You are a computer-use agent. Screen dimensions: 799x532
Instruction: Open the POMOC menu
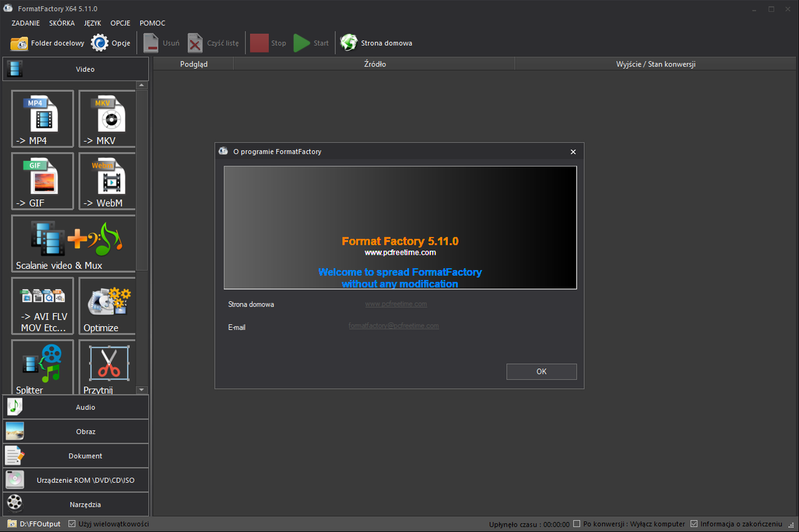[152, 23]
